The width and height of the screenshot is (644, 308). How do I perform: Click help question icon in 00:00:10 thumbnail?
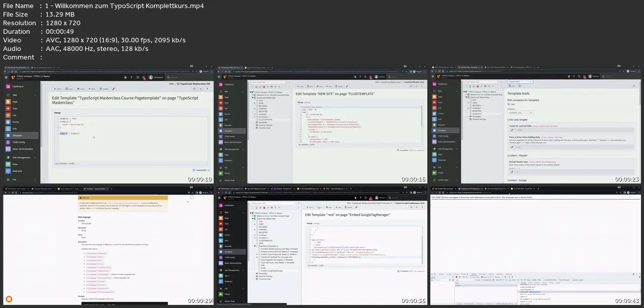click(138, 77)
